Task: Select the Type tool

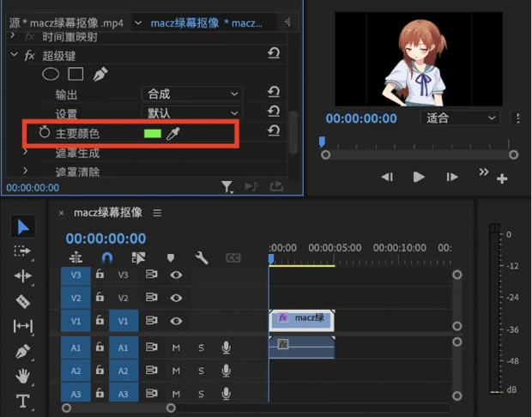Action: click(22, 401)
